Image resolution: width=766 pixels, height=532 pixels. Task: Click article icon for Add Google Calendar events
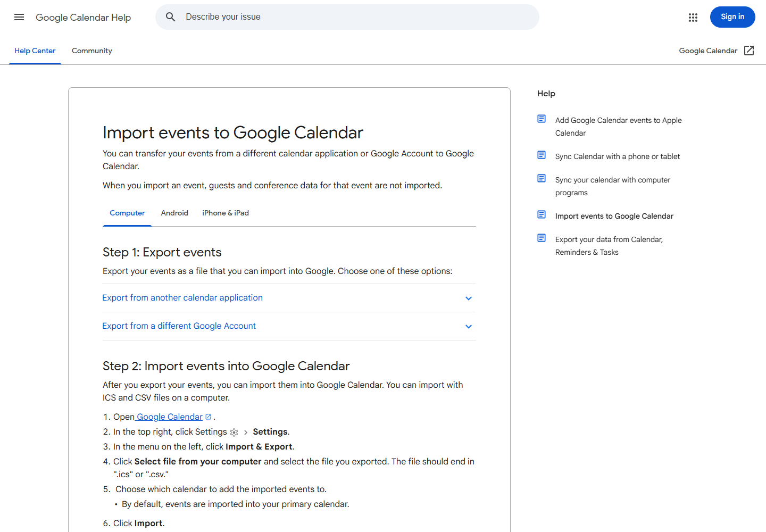[x=542, y=119]
